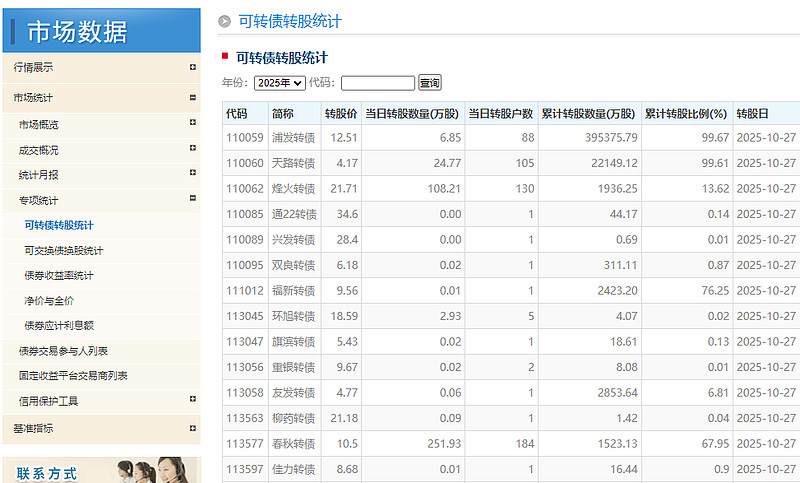Click the 市场数据 sidebar header

(x=102, y=31)
